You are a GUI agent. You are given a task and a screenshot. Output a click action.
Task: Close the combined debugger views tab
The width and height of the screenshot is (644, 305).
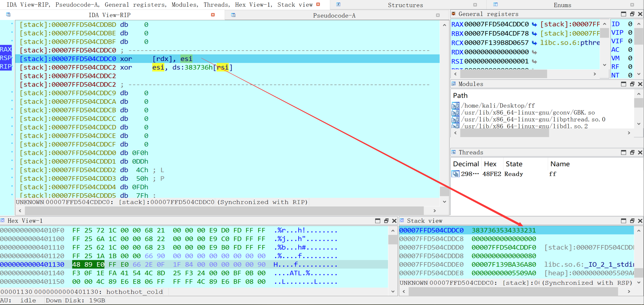(318, 4)
